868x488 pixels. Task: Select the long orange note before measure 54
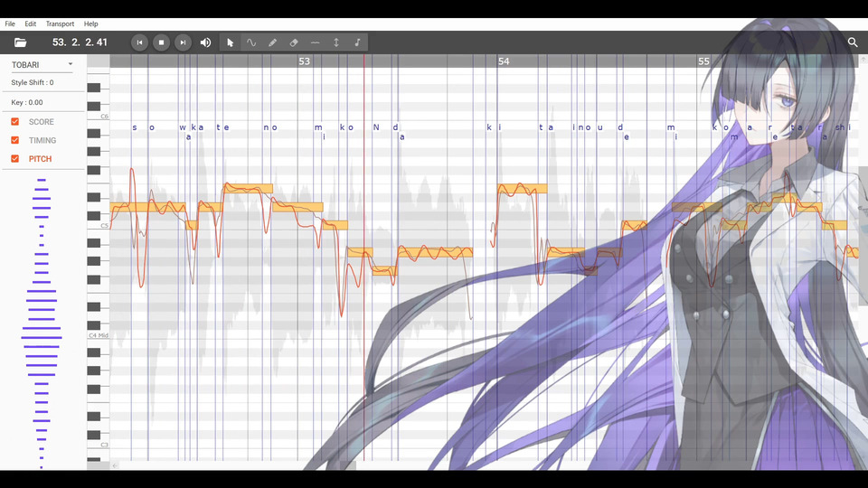pos(435,252)
